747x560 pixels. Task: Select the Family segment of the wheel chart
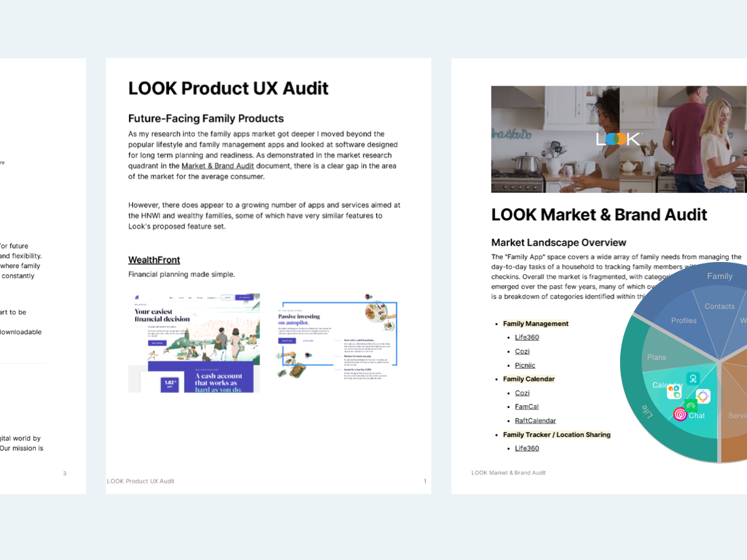719,276
